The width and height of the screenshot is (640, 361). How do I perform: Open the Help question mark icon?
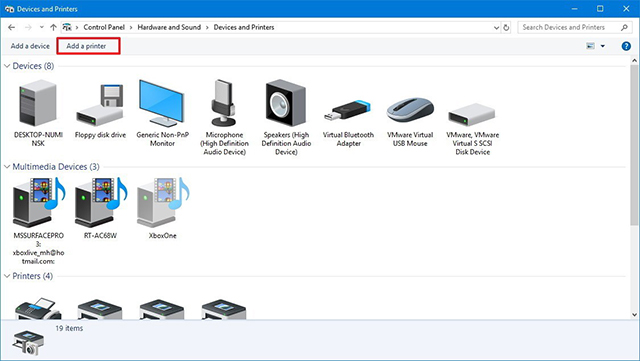tap(626, 46)
